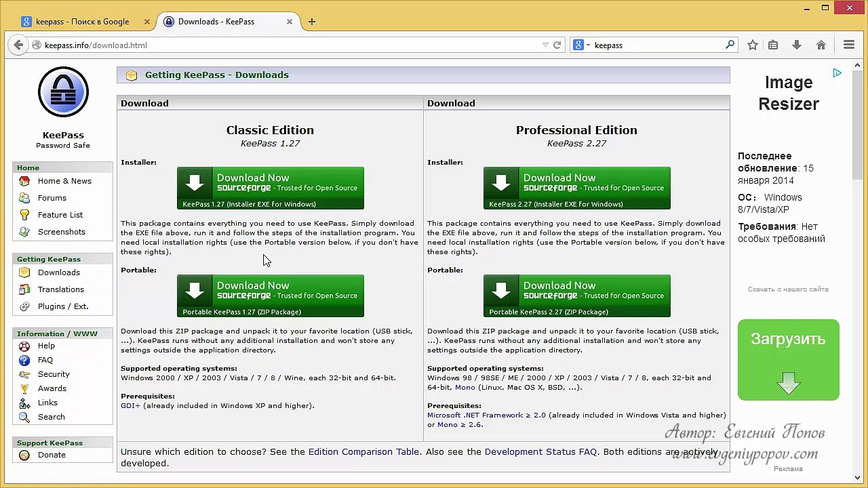The image size is (868, 488).
Task: Click the Plugins / Ext. gear icon
Action: pyautogui.click(x=24, y=306)
